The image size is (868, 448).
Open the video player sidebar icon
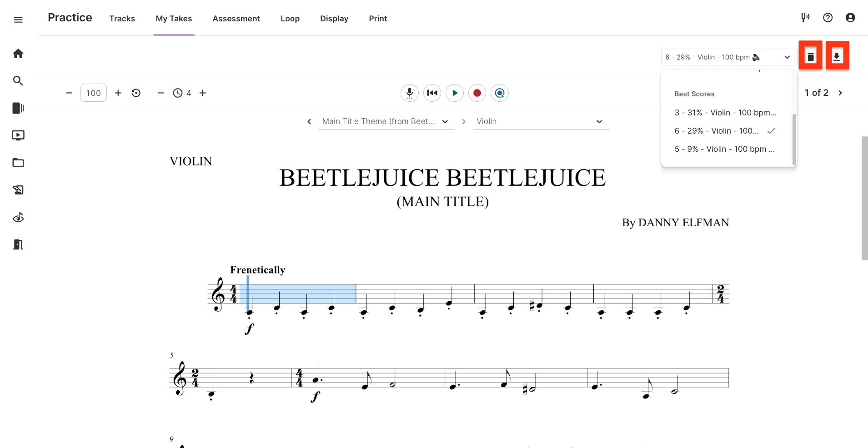coord(18,135)
